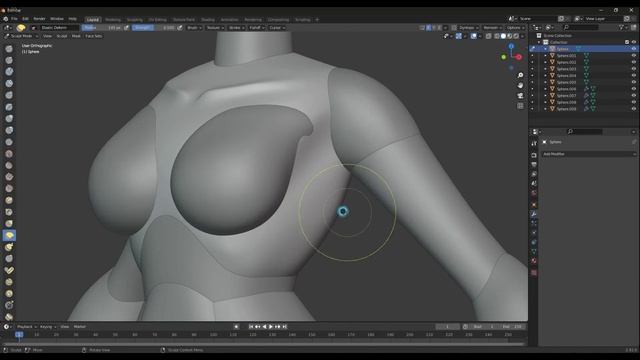Click the current frame number field
Image resolution: width=640 pixels, height=360 pixels.
coord(447,327)
